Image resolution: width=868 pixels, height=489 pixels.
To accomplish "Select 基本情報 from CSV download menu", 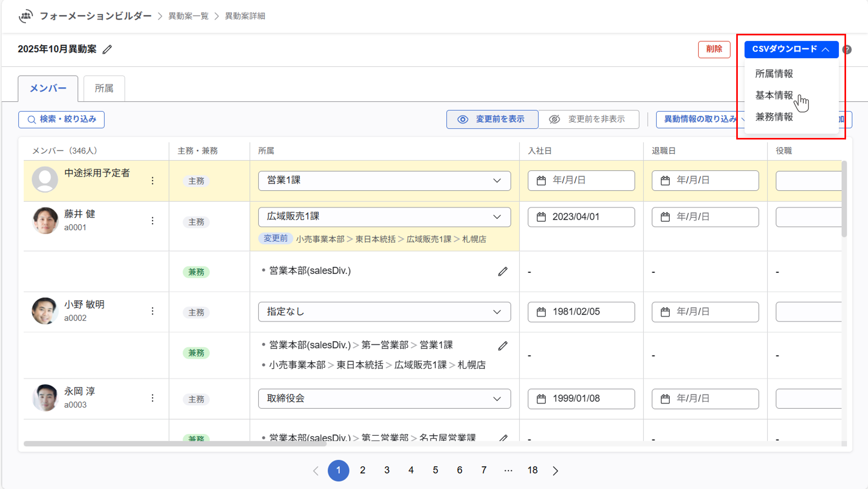I will (x=774, y=95).
